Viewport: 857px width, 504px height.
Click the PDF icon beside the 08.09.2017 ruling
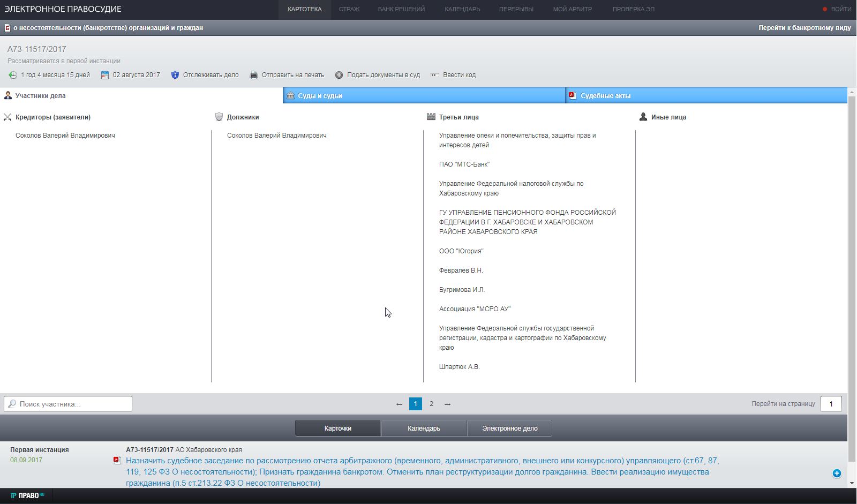pos(117,461)
